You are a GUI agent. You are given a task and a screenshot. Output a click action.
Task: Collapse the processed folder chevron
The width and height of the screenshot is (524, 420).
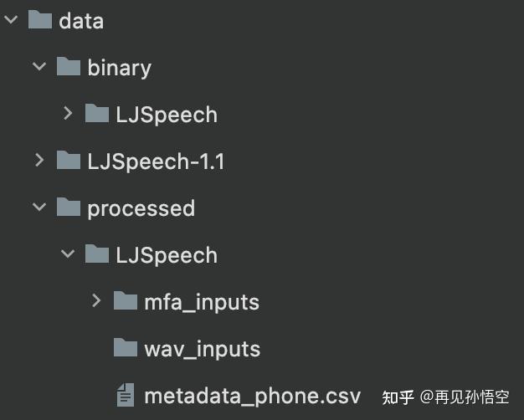pyautogui.click(x=39, y=207)
